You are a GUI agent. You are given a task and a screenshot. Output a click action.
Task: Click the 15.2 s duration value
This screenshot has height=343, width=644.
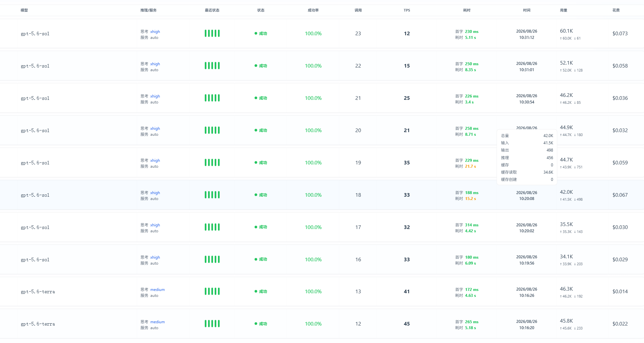(471, 199)
